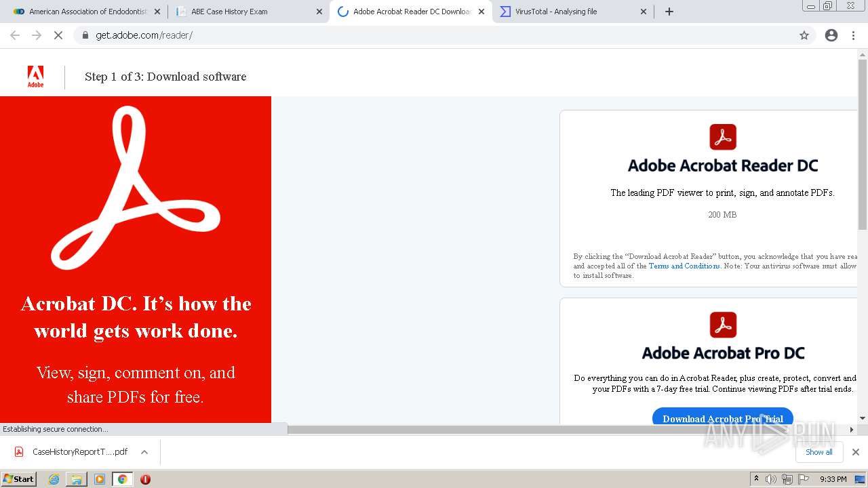This screenshot has width=868, height=488.
Task: Open Action Center flag icon in tray
Action: click(x=804, y=479)
